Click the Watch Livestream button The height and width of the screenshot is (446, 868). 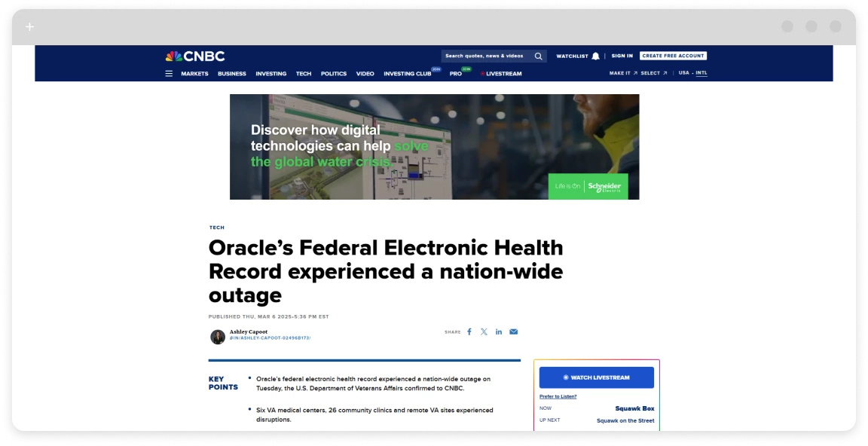point(597,377)
